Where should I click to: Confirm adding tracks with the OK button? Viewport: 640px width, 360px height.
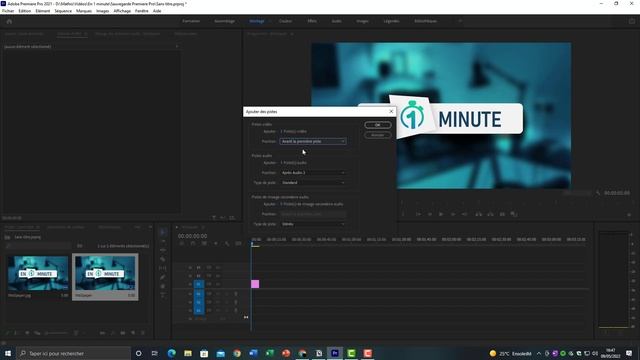click(x=378, y=125)
